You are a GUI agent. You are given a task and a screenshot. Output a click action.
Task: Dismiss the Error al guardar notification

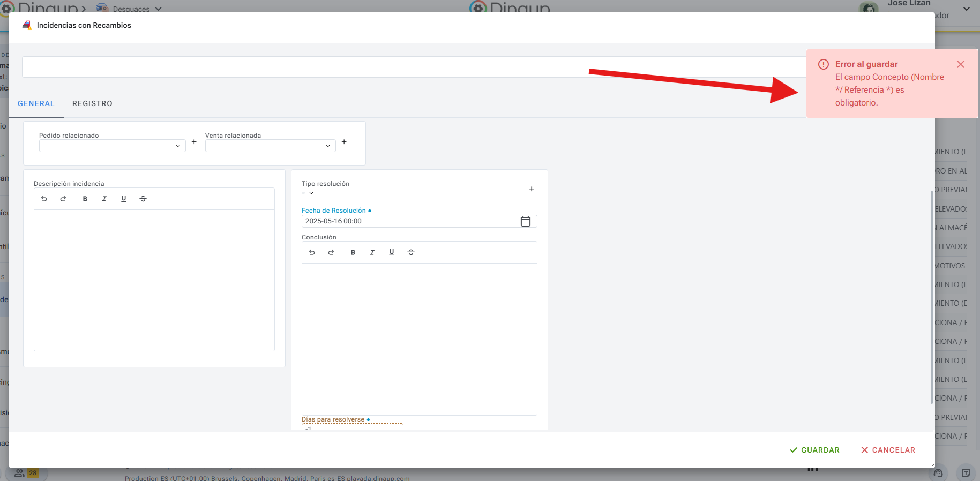[x=961, y=64]
